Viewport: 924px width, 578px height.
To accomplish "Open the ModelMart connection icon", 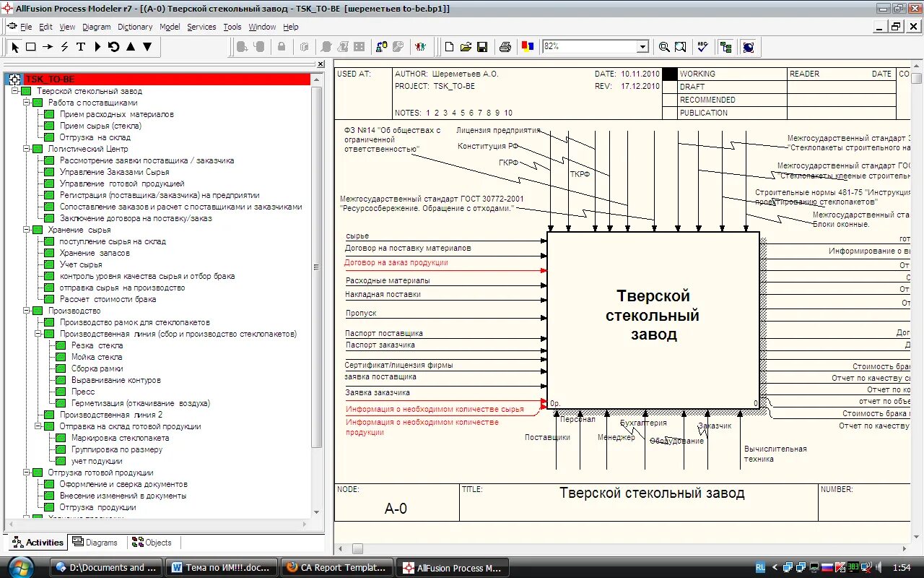I will point(382,47).
